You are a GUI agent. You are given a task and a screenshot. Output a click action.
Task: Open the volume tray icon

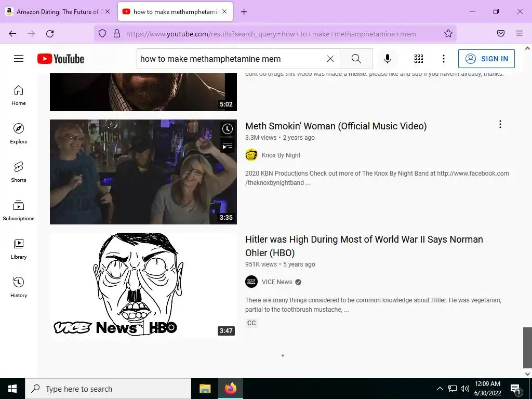(465, 389)
